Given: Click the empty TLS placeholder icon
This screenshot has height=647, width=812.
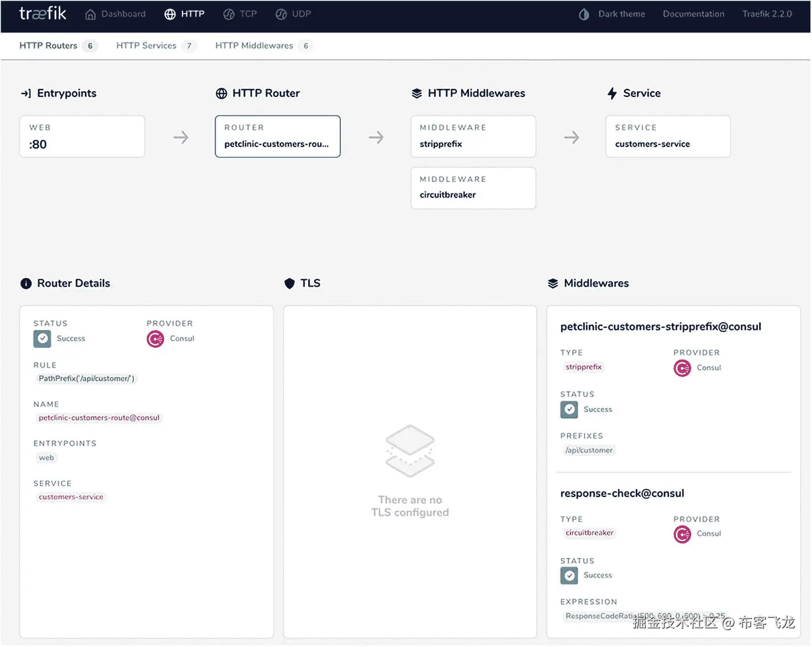Looking at the screenshot, I should click(410, 451).
